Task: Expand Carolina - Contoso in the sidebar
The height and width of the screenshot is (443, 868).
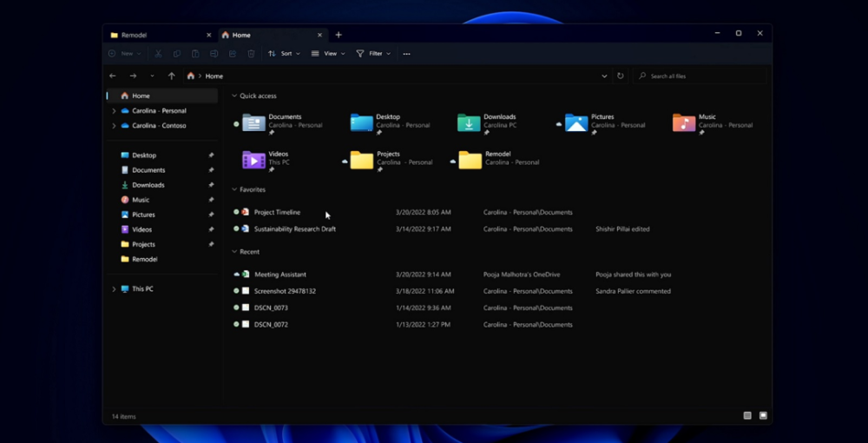Action: [114, 126]
